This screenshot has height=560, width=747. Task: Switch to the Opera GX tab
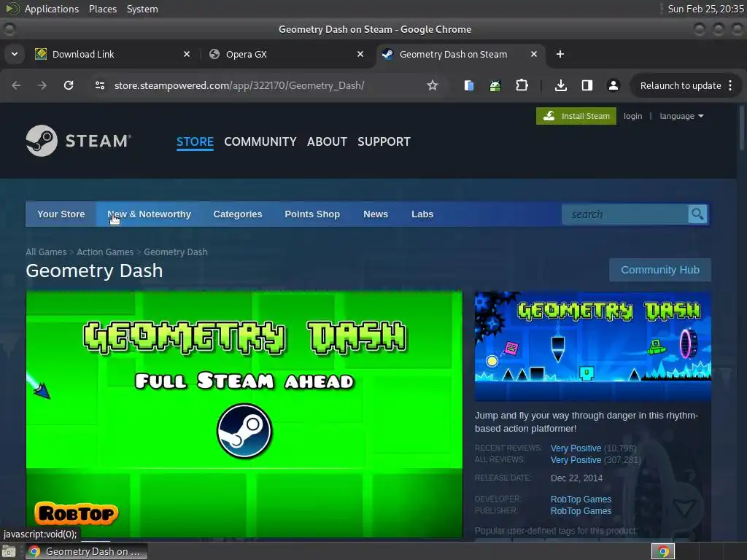287,54
